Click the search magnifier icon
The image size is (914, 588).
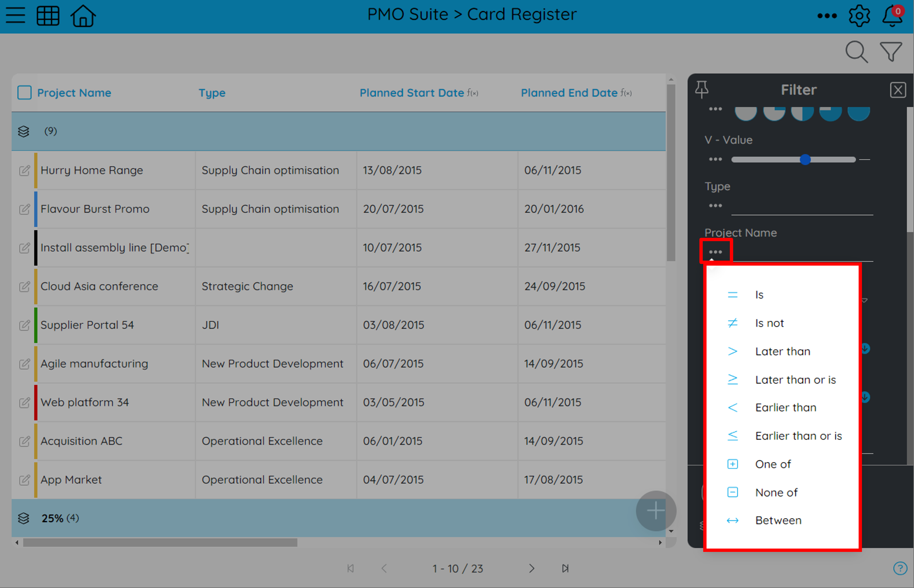pos(857,52)
